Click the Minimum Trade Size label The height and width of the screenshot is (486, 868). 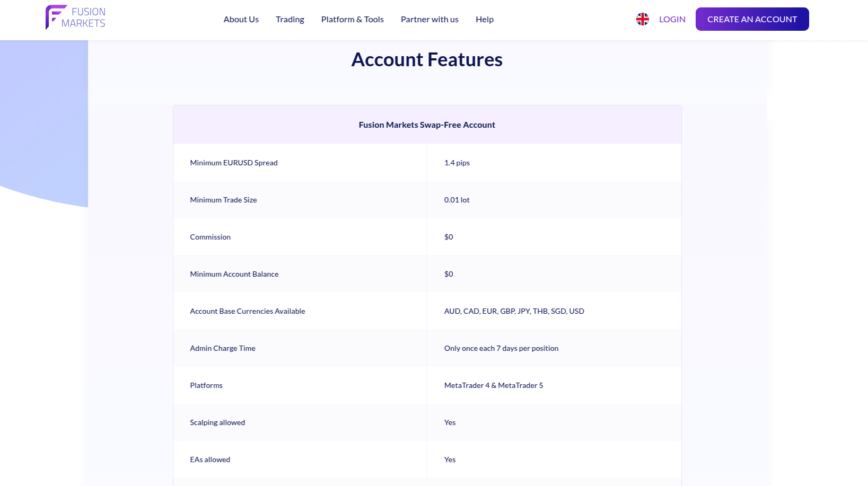[223, 200]
